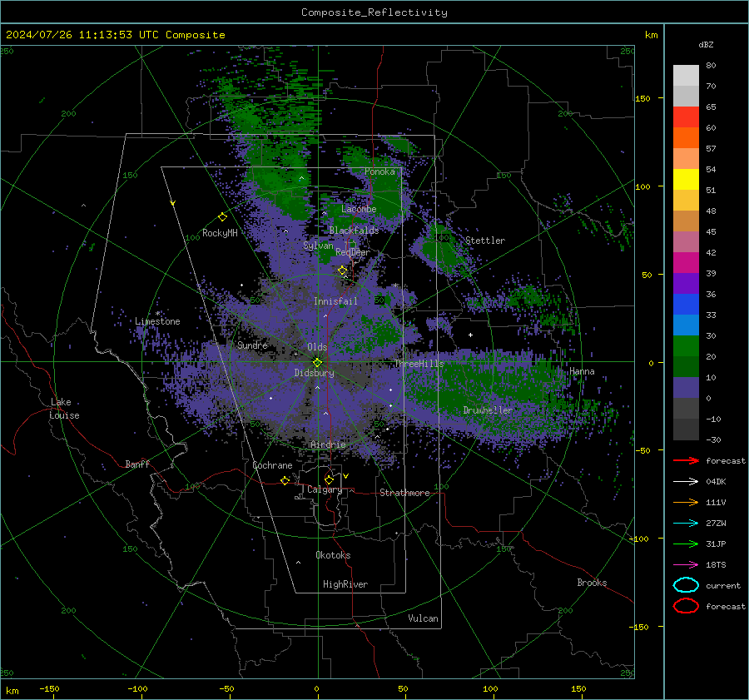Screen dimensions: 749x700
Task: Click the yellow diamond marker above Calgary
Action: point(329,479)
